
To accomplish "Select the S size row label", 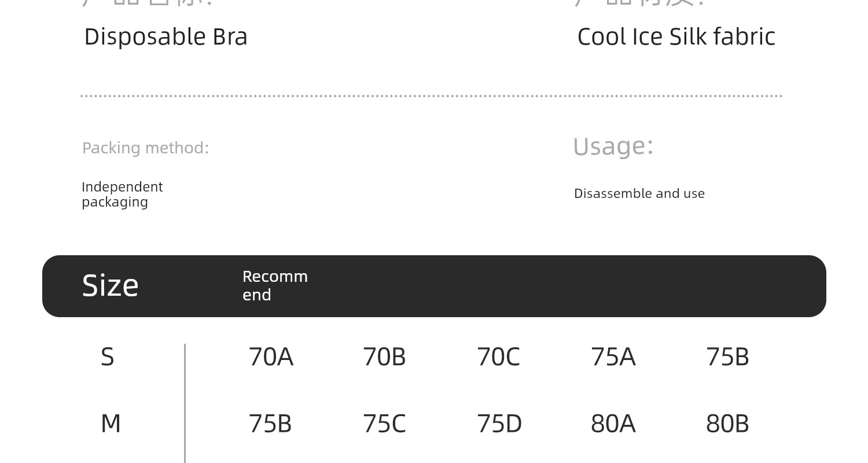I will [x=108, y=357].
